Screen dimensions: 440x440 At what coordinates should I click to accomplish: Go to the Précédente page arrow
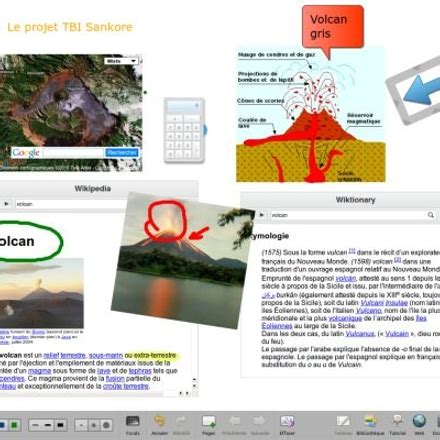pyautogui.click(x=234, y=421)
